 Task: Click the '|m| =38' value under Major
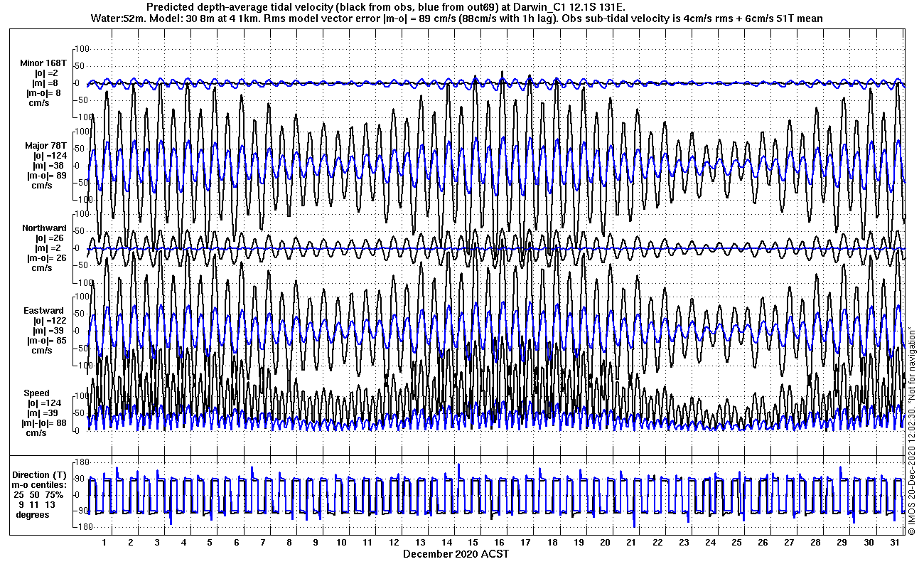pyautogui.click(x=49, y=166)
